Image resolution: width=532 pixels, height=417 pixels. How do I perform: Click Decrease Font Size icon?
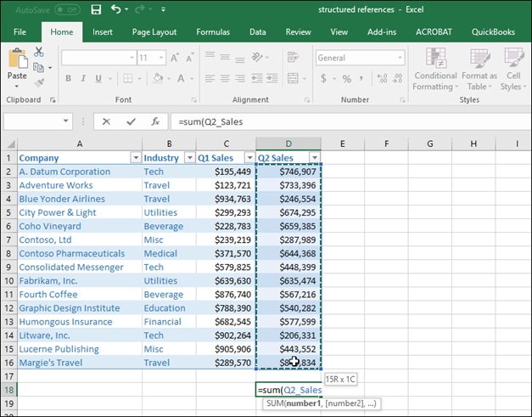pyautogui.click(x=190, y=58)
